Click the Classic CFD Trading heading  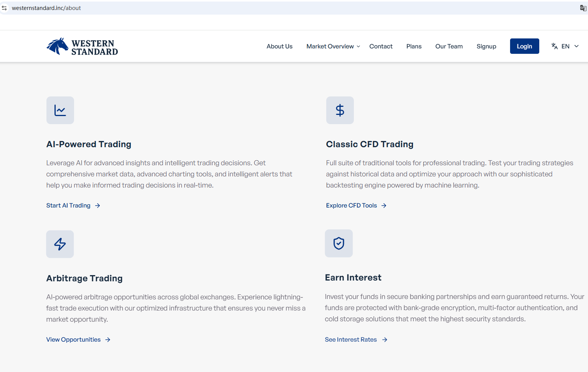pyautogui.click(x=370, y=144)
